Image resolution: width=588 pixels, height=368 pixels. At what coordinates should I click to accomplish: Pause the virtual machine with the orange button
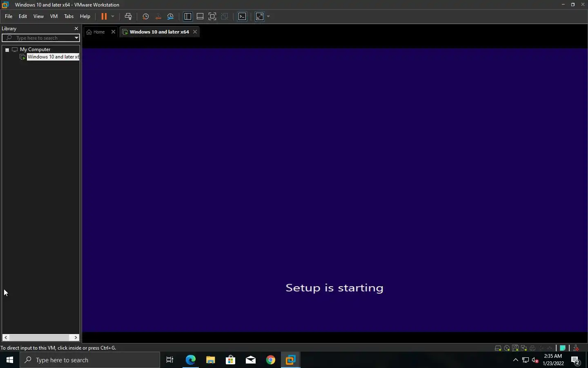(104, 16)
